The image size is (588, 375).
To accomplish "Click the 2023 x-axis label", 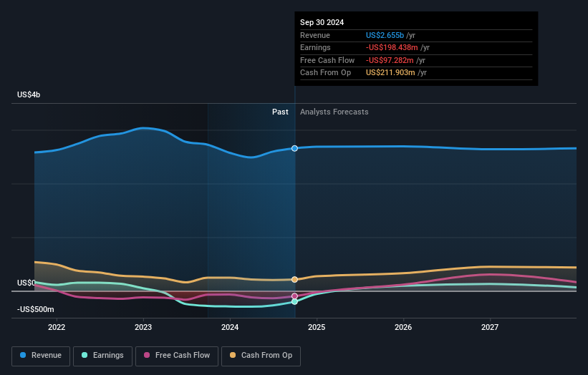I will tap(143, 328).
